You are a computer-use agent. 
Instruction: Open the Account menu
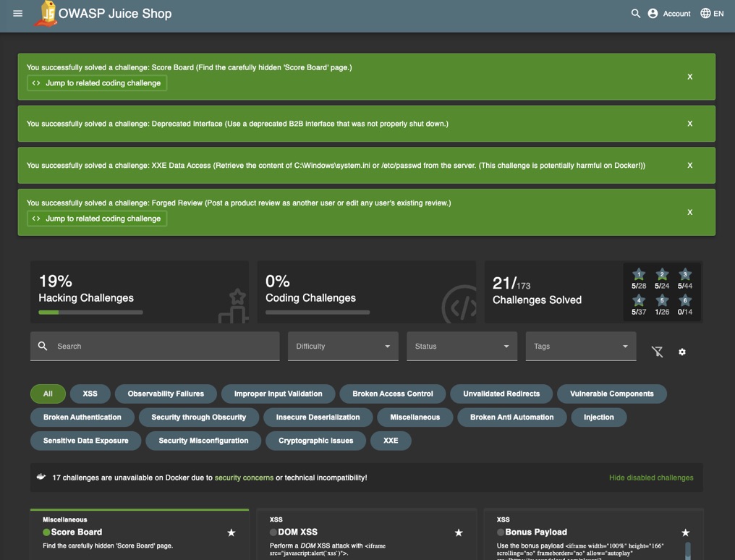click(669, 14)
